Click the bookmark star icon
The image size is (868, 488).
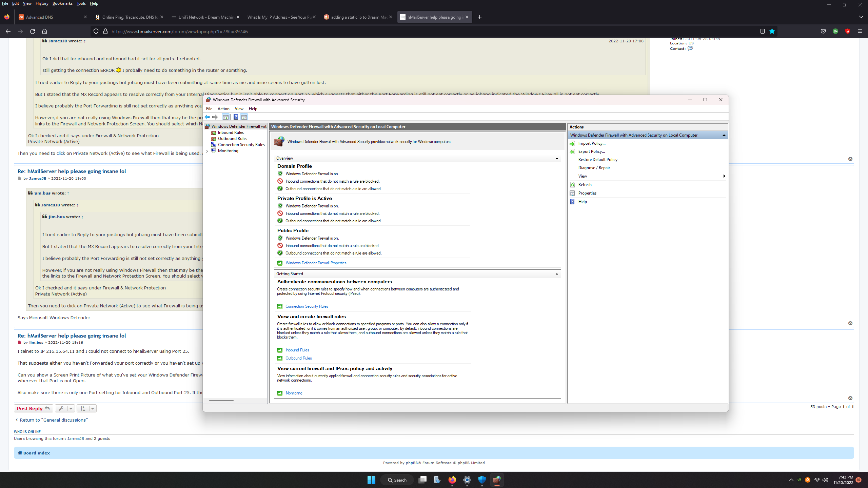click(x=772, y=32)
